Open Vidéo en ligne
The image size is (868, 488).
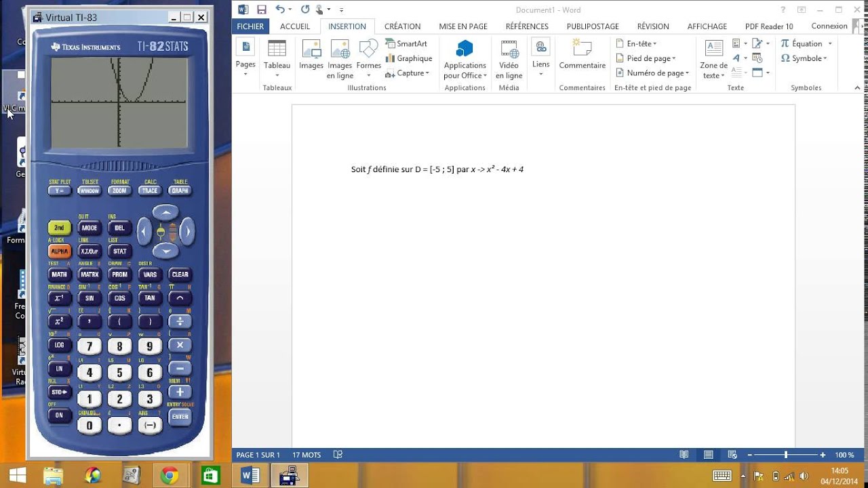click(509, 60)
